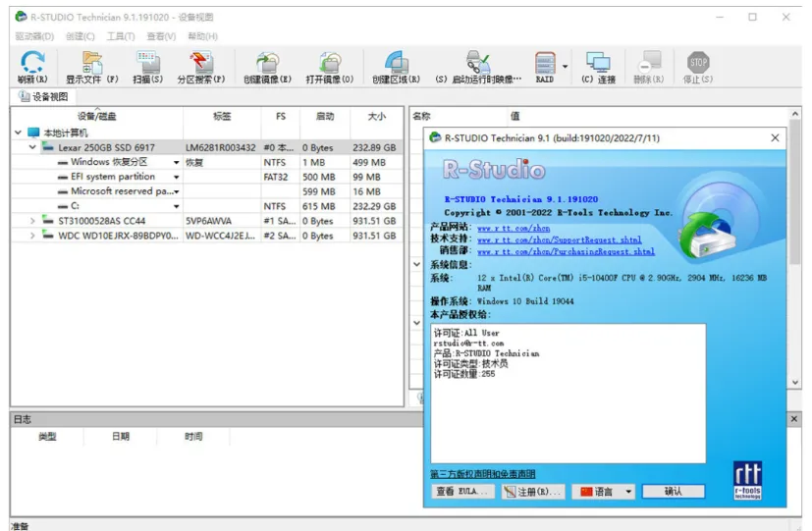
Task: Click the ST31000528AS drive icon
Action: (48, 221)
